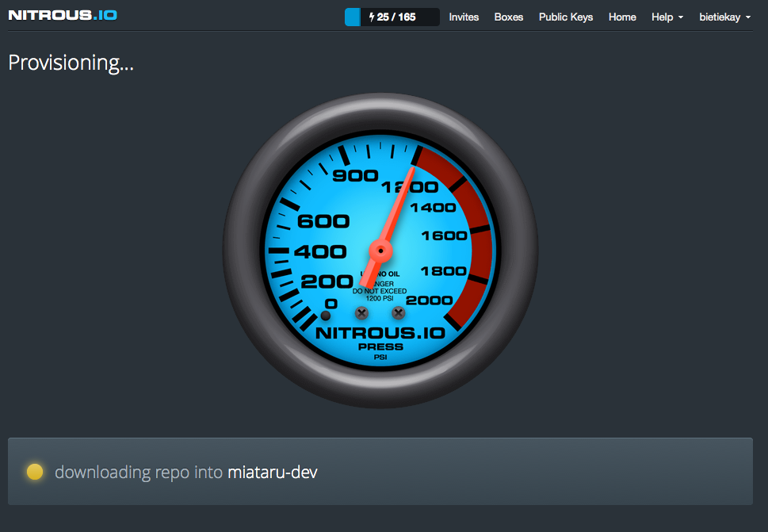Click the downloading repo into status text
This screenshot has height=532, width=768.
pos(139,473)
